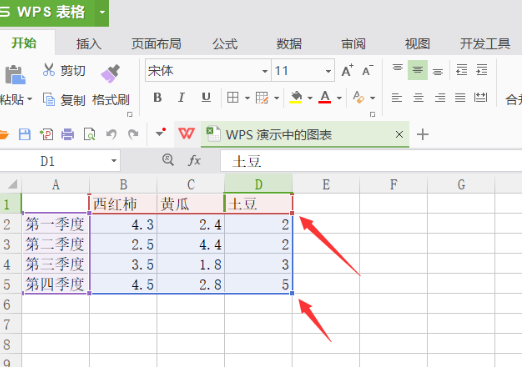Center text horizontally
Viewport: 522px width, 367px height.
click(x=418, y=98)
